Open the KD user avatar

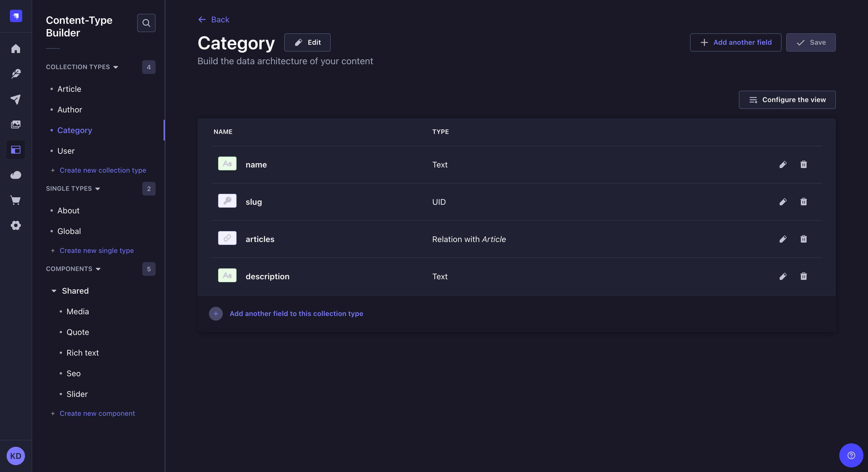tap(15, 456)
